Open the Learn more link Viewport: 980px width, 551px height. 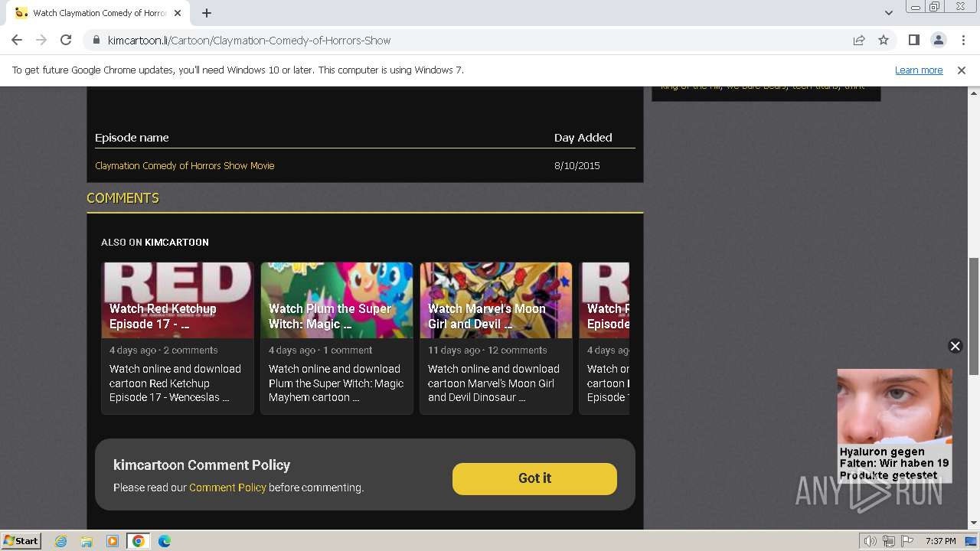(x=919, y=70)
